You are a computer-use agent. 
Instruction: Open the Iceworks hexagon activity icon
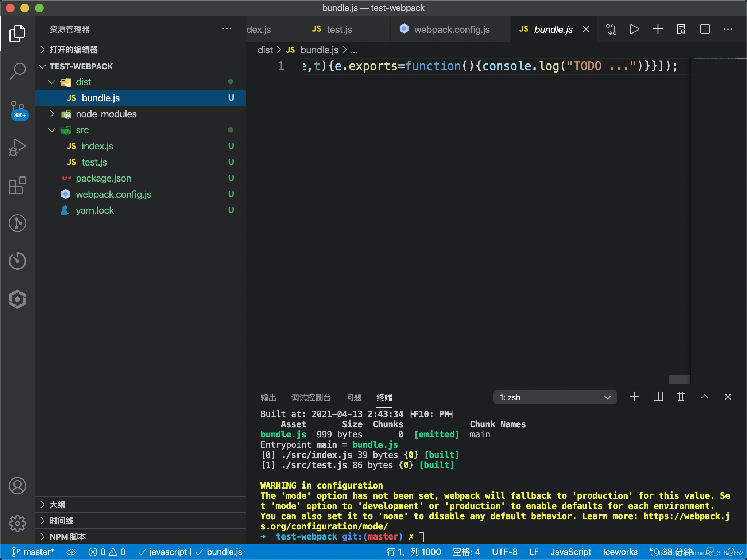(x=17, y=299)
